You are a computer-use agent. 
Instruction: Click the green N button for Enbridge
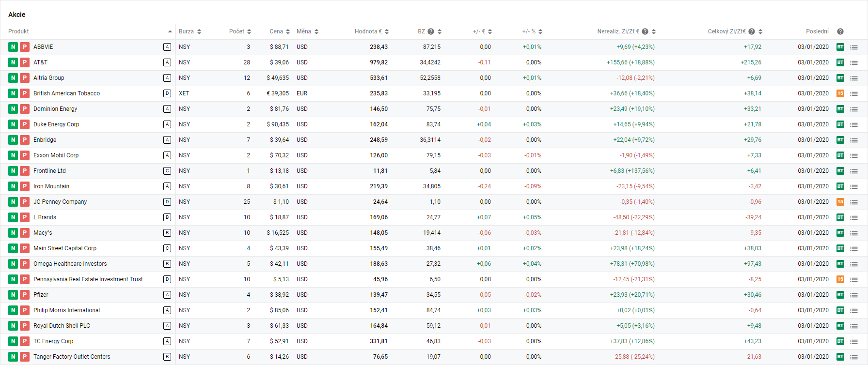13,140
